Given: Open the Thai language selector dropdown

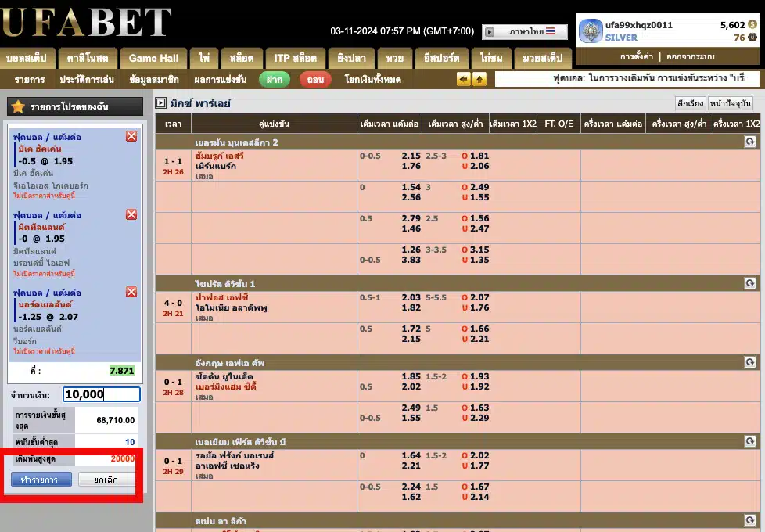Looking at the screenshot, I should click(525, 32).
